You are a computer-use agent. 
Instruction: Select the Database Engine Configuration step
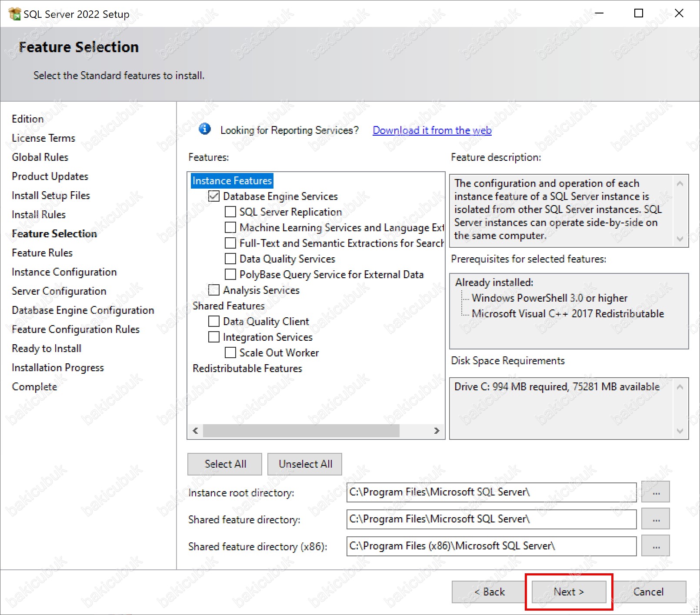(83, 310)
